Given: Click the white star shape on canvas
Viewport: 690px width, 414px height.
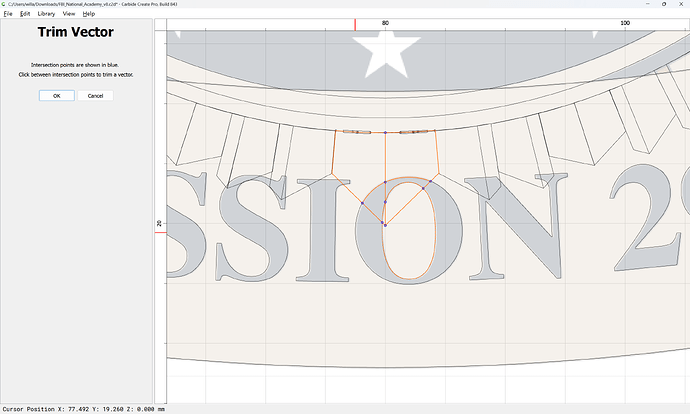Looking at the screenshot, I should (386, 55).
